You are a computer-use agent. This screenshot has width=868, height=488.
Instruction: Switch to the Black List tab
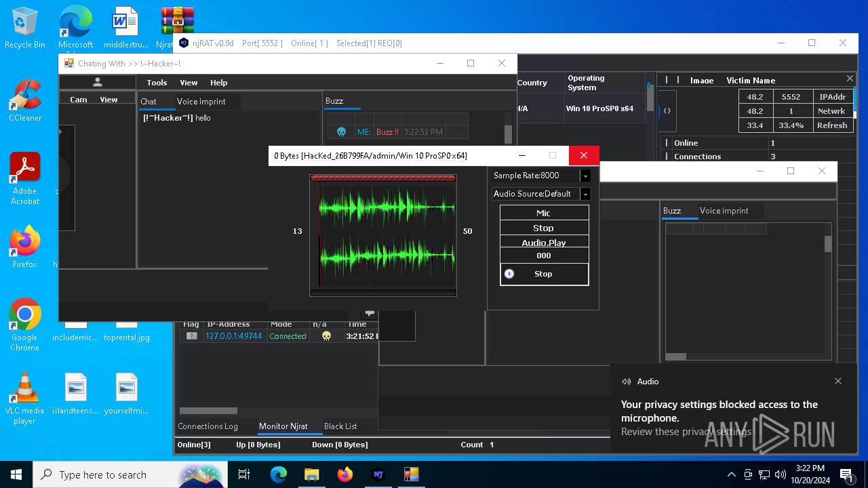point(340,426)
